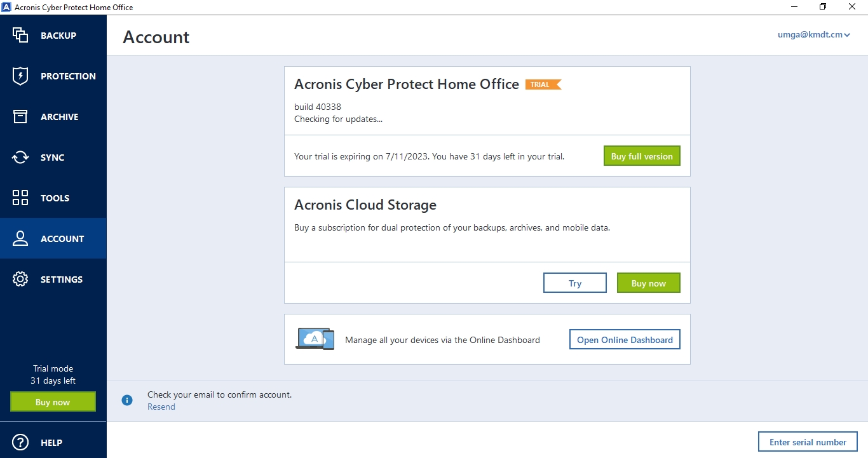Image resolution: width=868 pixels, height=458 pixels.
Task: Click the Sync arrows icon
Action: point(20,158)
